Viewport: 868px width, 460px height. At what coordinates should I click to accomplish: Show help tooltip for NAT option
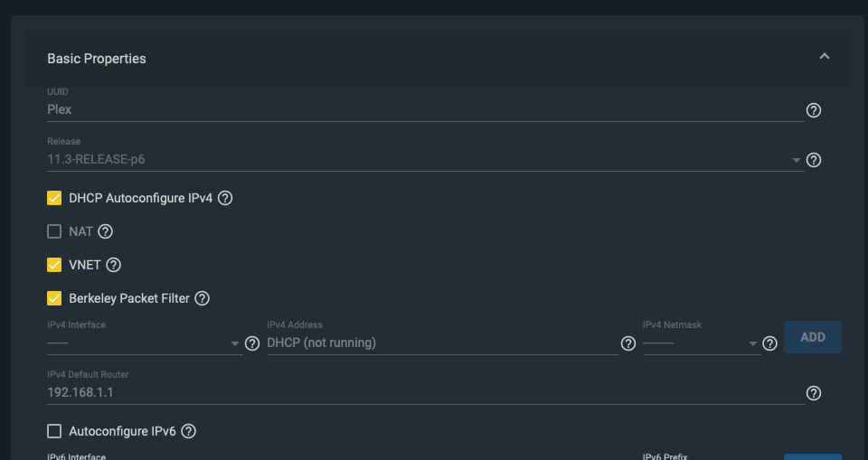coord(105,231)
